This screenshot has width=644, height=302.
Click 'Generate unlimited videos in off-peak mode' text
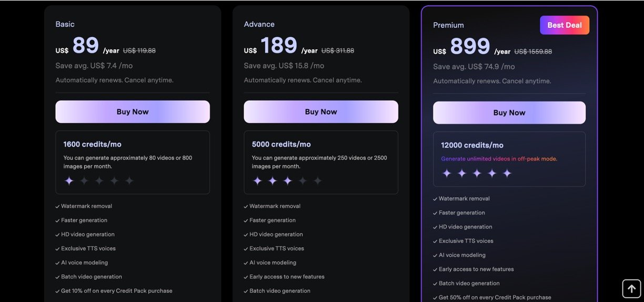tap(499, 158)
